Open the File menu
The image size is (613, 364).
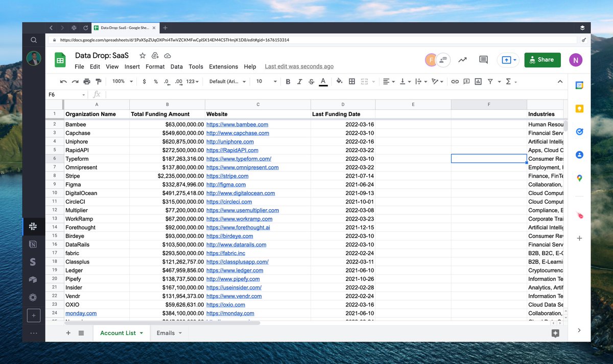point(79,67)
